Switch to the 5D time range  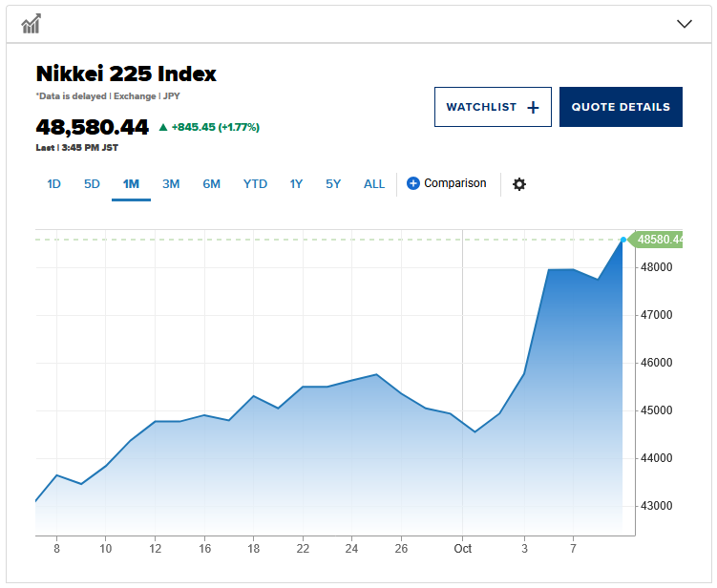[x=92, y=184]
